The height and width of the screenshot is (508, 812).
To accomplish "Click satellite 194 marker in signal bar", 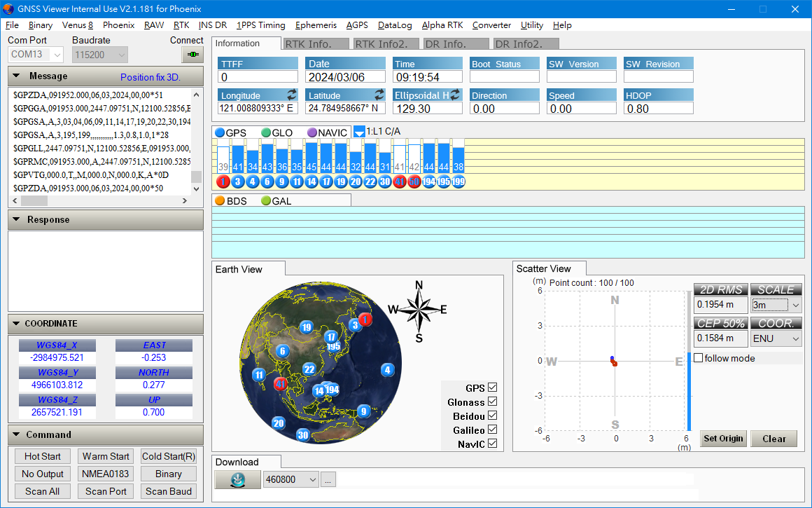I will [428, 182].
